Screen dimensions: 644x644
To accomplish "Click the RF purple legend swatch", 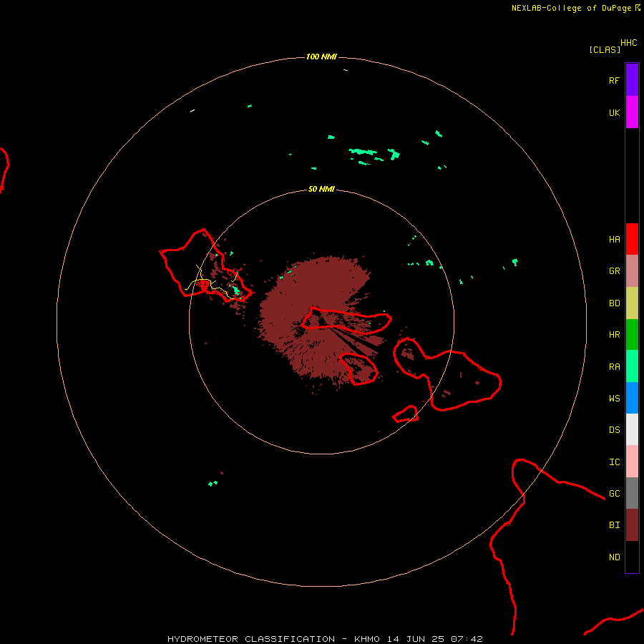I will tap(632, 80).
